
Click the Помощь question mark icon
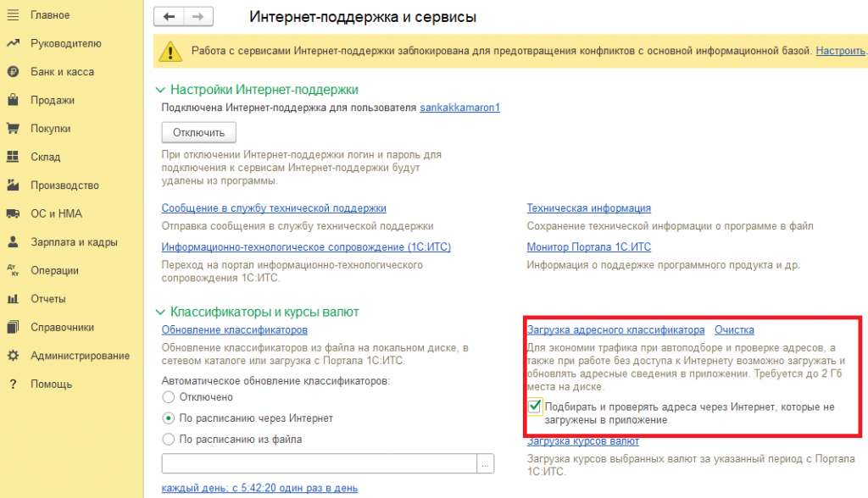point(13,384)
